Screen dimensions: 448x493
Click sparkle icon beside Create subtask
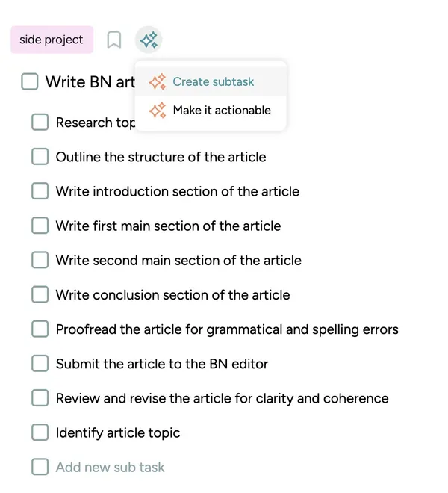[158, 81]
